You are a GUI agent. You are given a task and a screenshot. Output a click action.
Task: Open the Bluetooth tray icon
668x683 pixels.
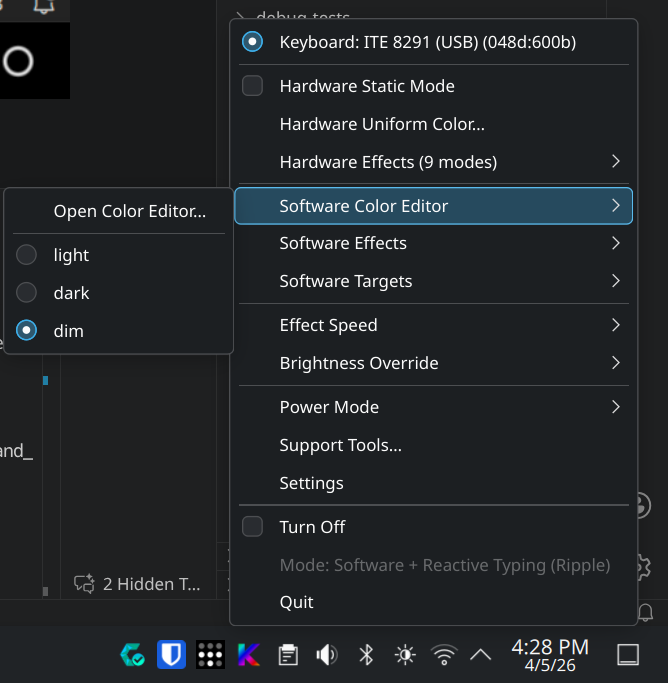click(x=366, y=654)
